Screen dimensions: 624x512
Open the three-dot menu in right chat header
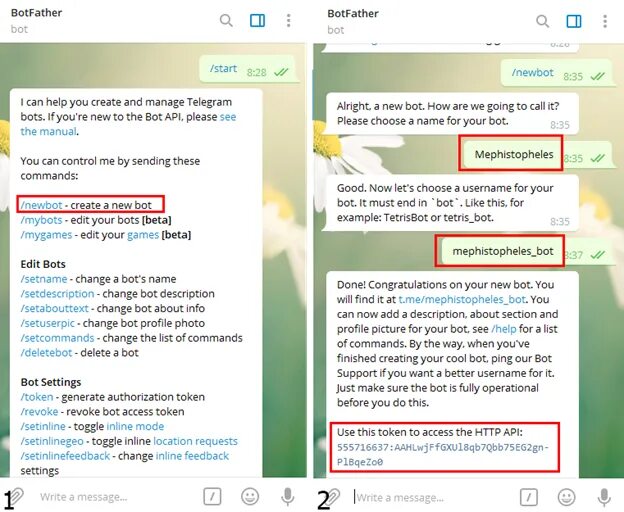tap(605, 21)
